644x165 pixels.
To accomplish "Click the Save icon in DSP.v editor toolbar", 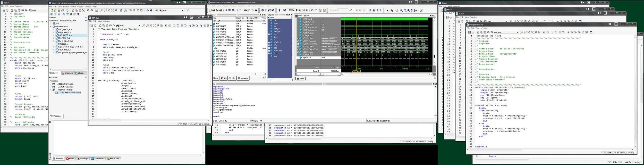I will tap(4, 10).
